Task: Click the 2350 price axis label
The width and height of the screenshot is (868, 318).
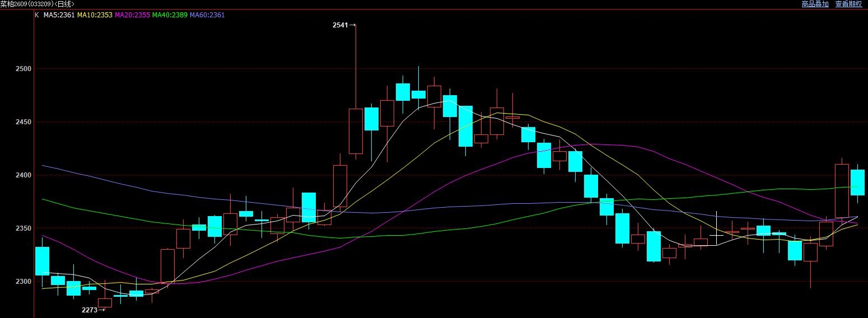Action: (23, 228)
